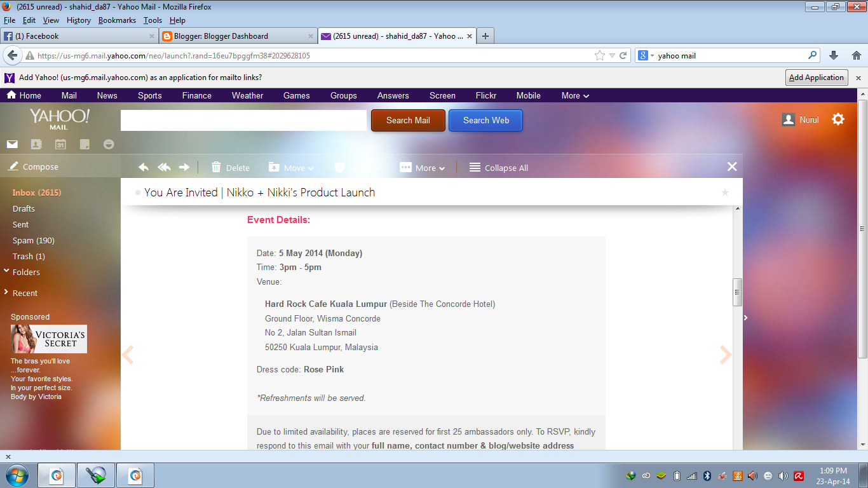Click the URL address bar
Image resolution: width=868 pixels, height=488 pixels.
point(315,55)
